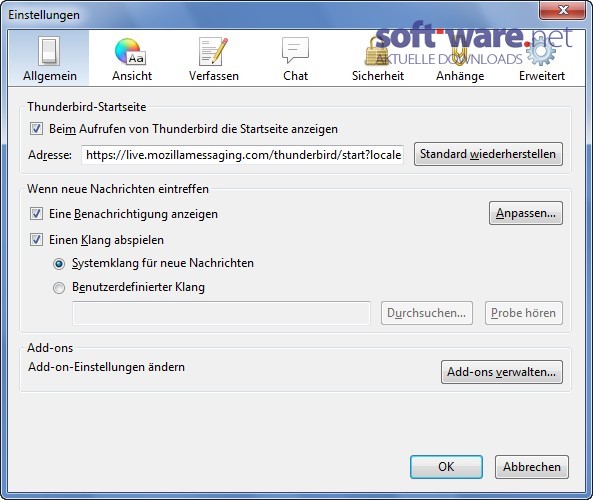This screenshot has height=500, width=593.
Task: Open the Chat speech bubble icon
Action: coord(295,50)
